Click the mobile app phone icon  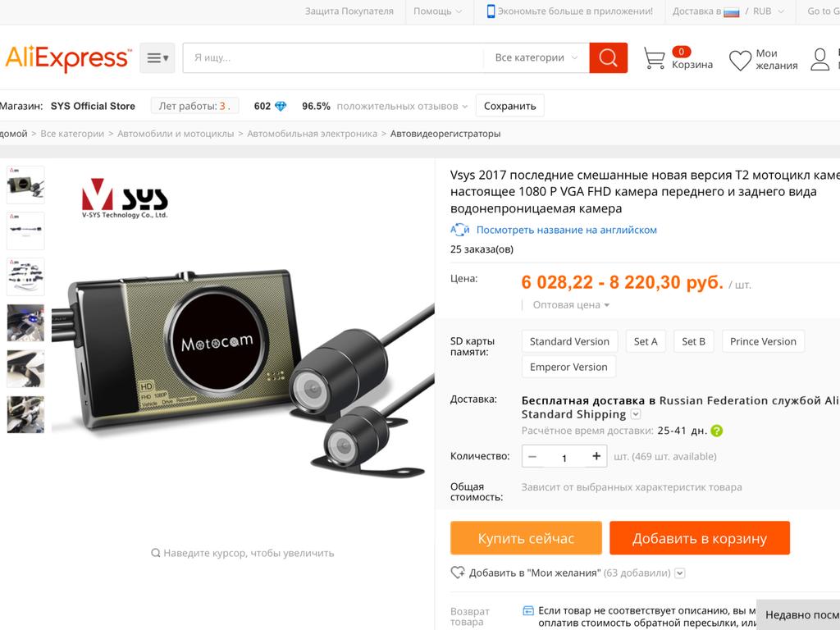pyautogui.click(x=491, y=11)
